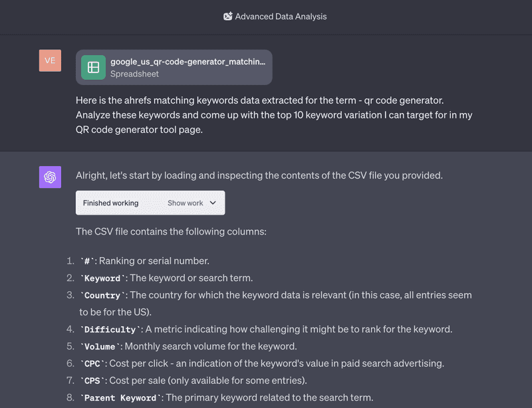Click the Advanced Data Analysis sparkle icon
Image resolution: width=532 pixels, height=408 pixels.
(227, 16)
